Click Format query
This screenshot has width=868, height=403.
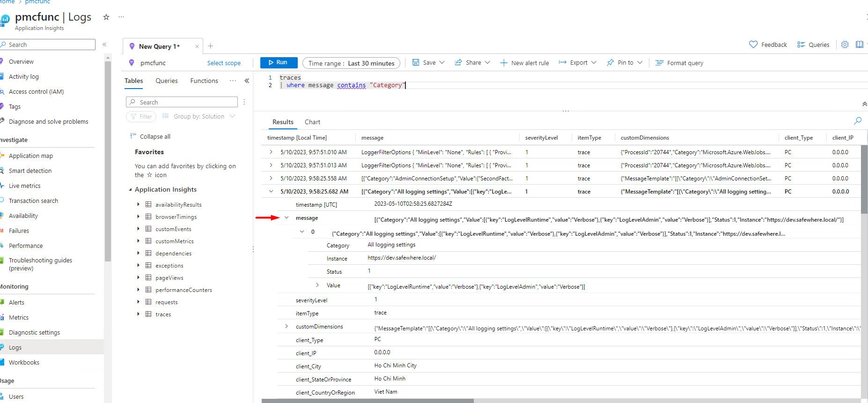[x=679, y=63]
